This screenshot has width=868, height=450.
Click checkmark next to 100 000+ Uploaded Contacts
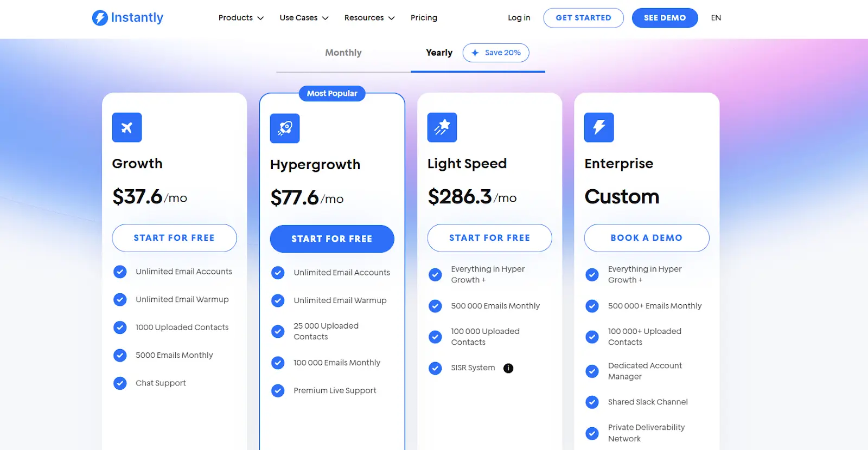(592, 337)
